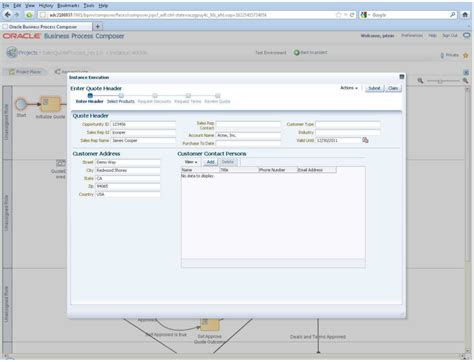The image size is (474, 362).
Task: Click the browser Forward arrow
Action: [x=17, y=15]
